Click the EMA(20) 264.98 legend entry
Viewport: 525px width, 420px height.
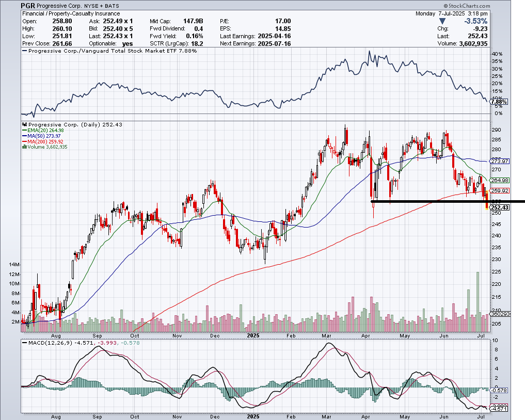(43, 131)
